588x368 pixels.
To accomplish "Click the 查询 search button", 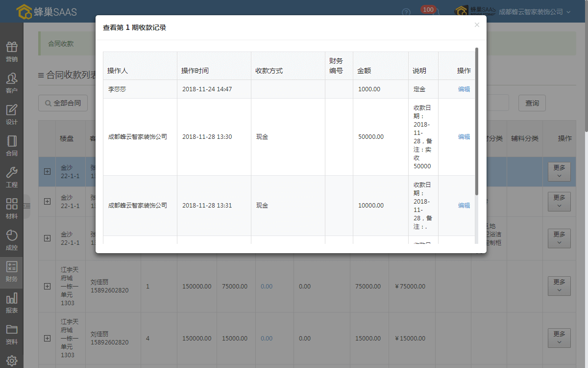I will [x=532, y=103].
